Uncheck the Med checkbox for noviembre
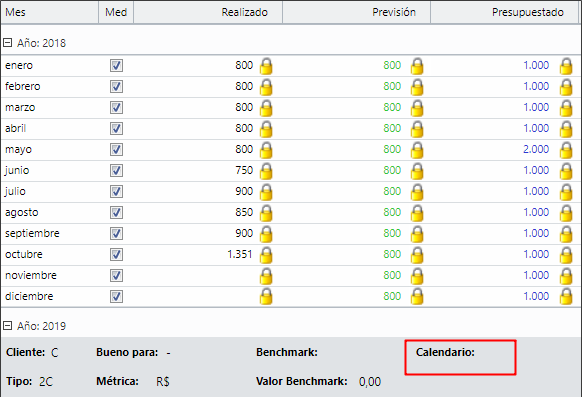The image size is (582, 397). 116,275
